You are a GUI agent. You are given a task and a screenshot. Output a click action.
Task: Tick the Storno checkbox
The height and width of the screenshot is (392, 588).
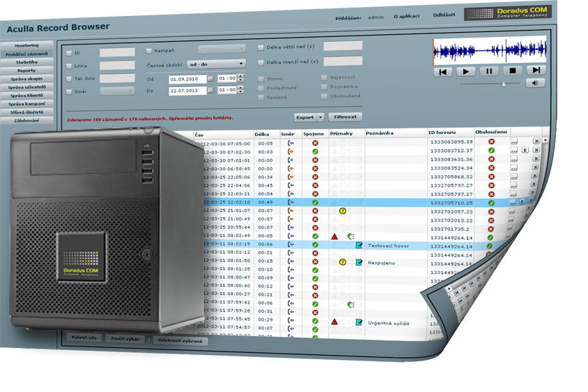261,80
